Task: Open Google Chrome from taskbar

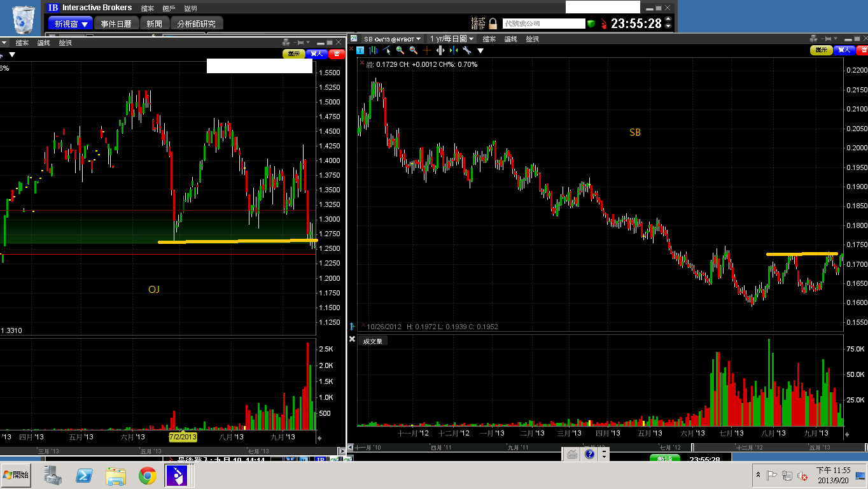Action: tap(148, 475)
